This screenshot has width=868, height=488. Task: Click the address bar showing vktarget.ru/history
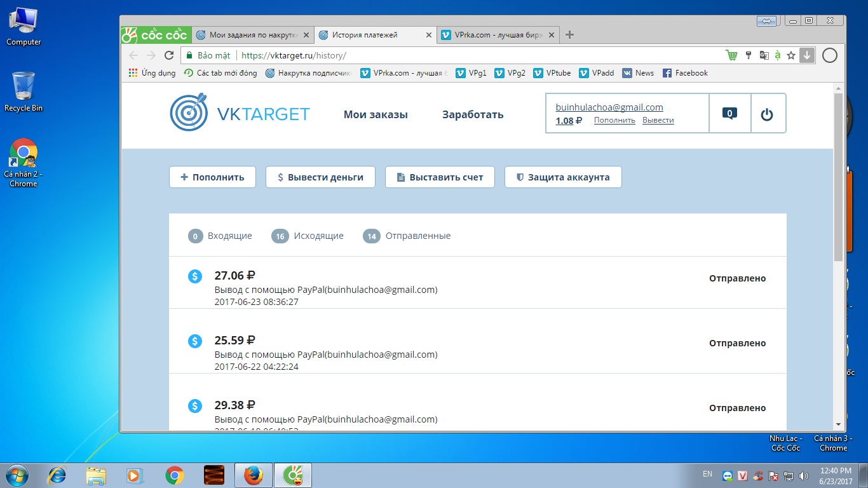pyautogui.click(x=452, y=55)
